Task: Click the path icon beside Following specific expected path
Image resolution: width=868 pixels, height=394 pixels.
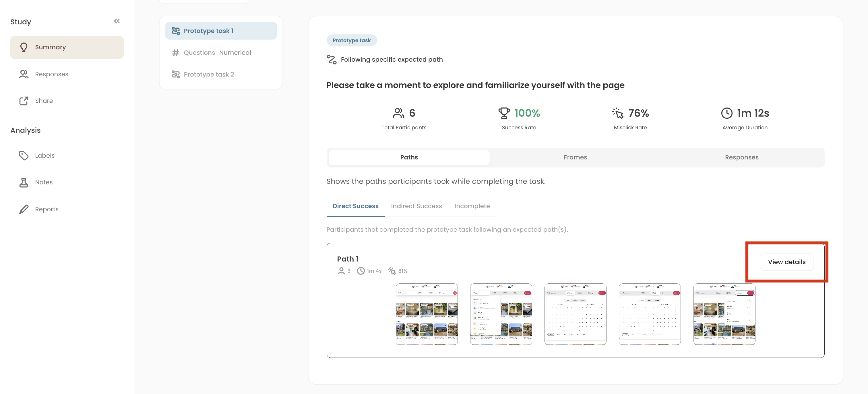Action: coord(332,59)
